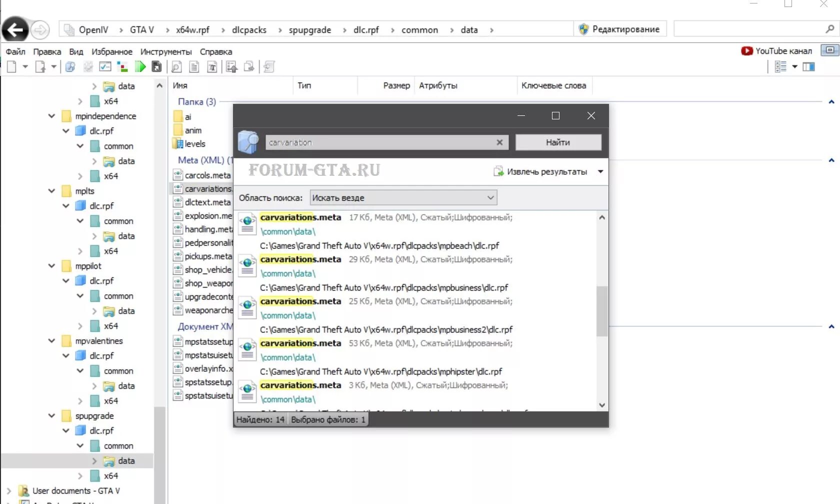Open the Справка menu
The width and height of the screenshot is (840, 504).
[216, 51]
